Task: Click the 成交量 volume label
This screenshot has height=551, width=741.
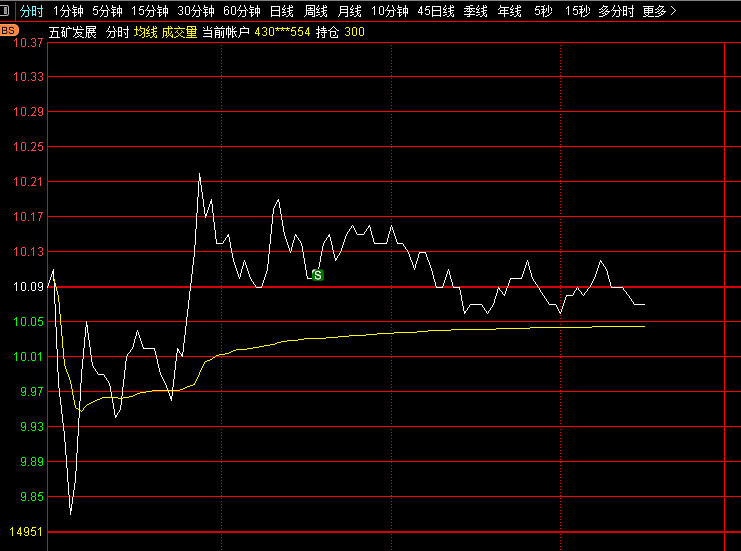Action: pos(179,32)
